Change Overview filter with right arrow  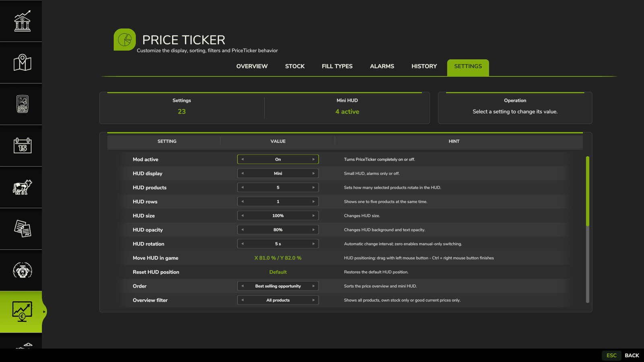[x=314, y=300]
